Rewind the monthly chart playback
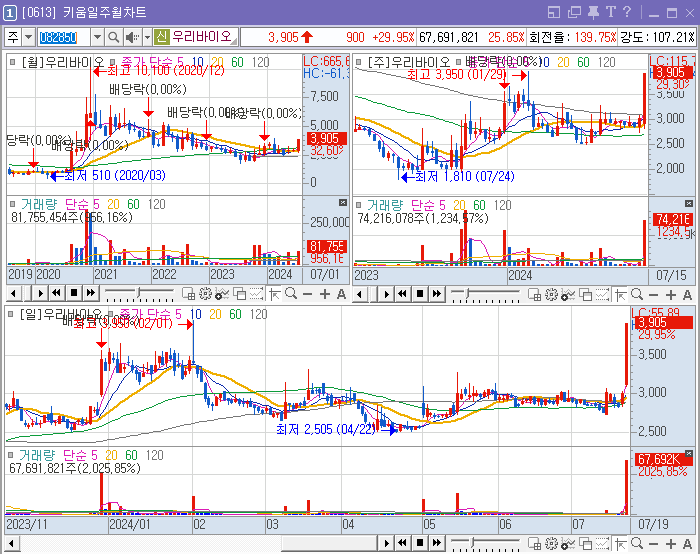This screenshot has height=554, width=700. pyautogui.click(x=56, y=293)
